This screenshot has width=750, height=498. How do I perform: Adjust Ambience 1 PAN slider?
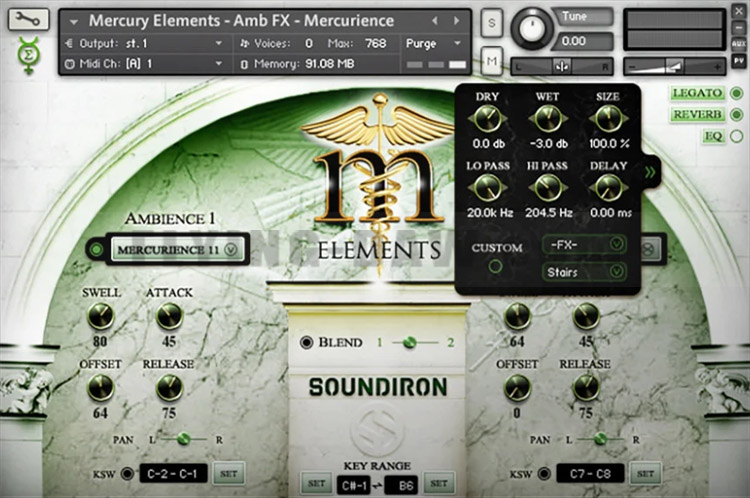point(183,439)
